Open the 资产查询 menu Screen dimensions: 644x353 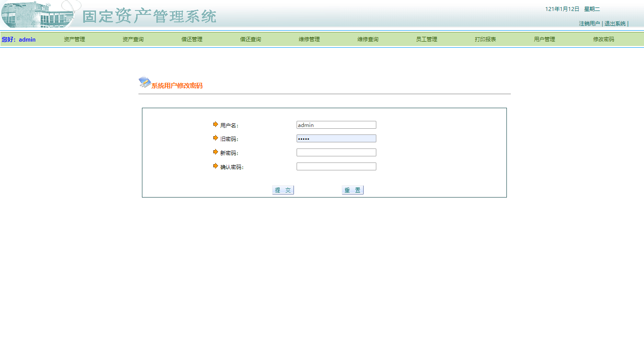pos(132,39)
